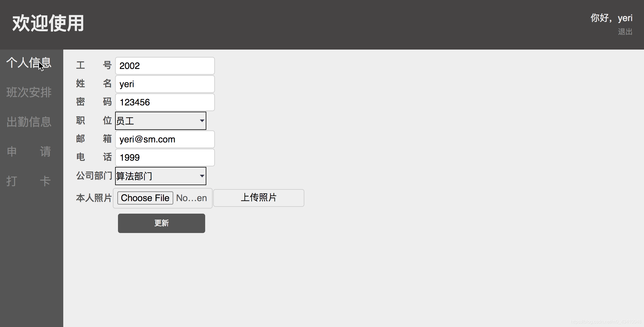
Task: Click the arrow on the 职位 dropdown
Action: (202, 121)
